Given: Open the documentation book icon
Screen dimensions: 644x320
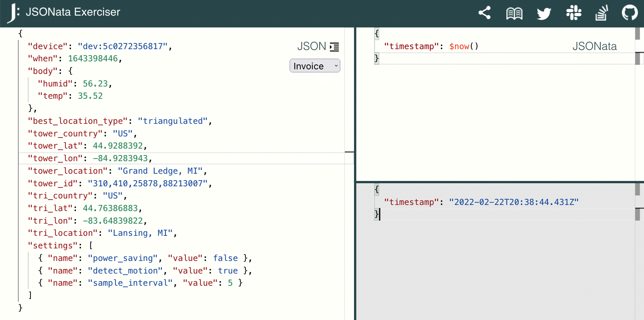Looking at the screenshot, I should (514, 13).
